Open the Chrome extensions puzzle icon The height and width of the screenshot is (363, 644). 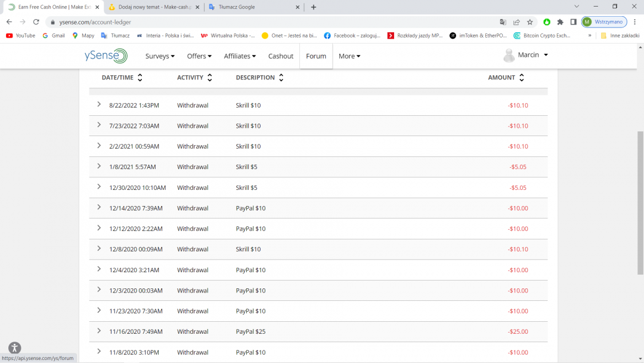click(560, 22)
